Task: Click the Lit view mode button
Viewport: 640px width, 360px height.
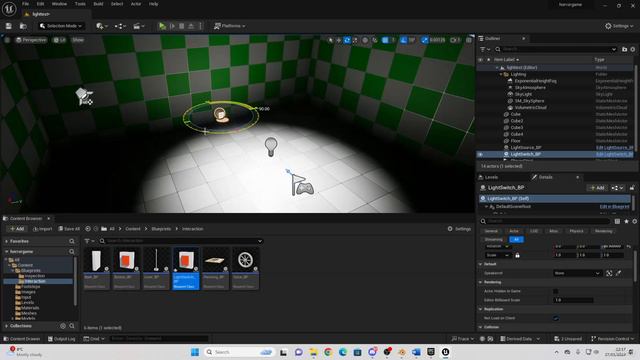Action: (60, 40)
